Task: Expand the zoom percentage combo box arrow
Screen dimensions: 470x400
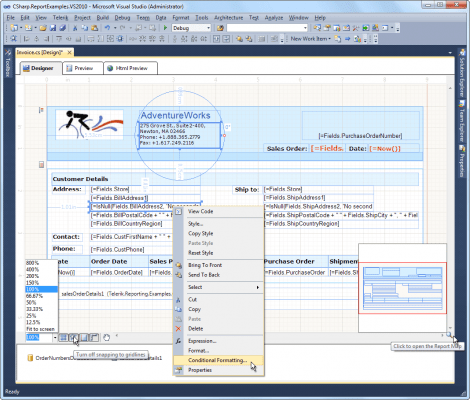Action: [x=55, y=338]
